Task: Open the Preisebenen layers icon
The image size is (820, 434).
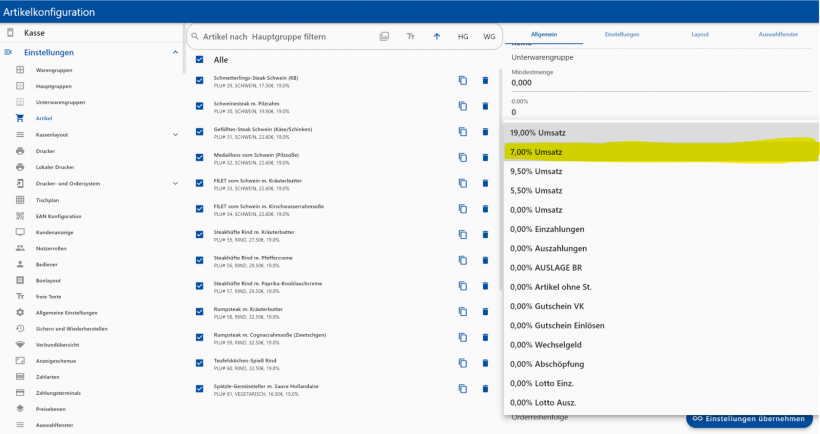Action: [20, 409]
